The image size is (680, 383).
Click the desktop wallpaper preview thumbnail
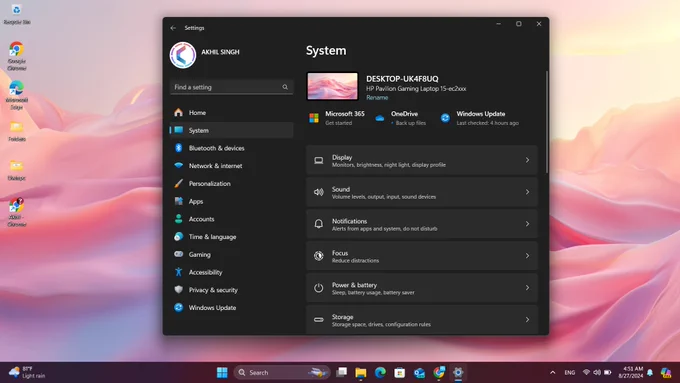[x=332, y=86]
